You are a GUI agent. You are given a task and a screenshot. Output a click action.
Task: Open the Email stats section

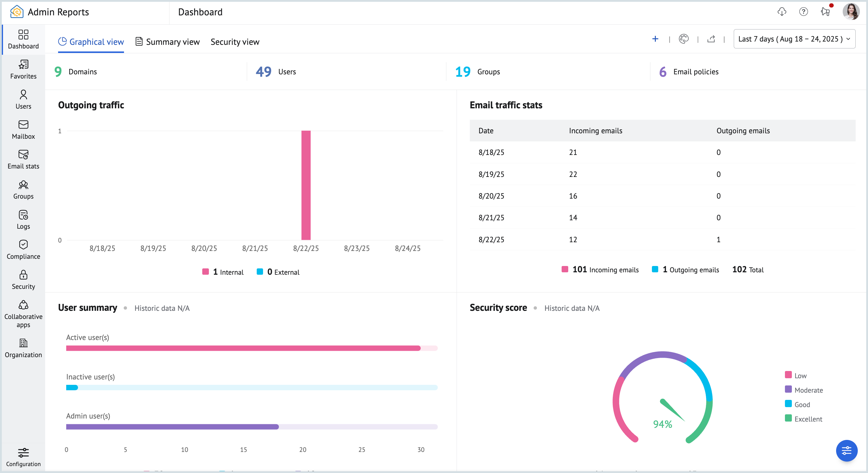click(x=23, y=159)
